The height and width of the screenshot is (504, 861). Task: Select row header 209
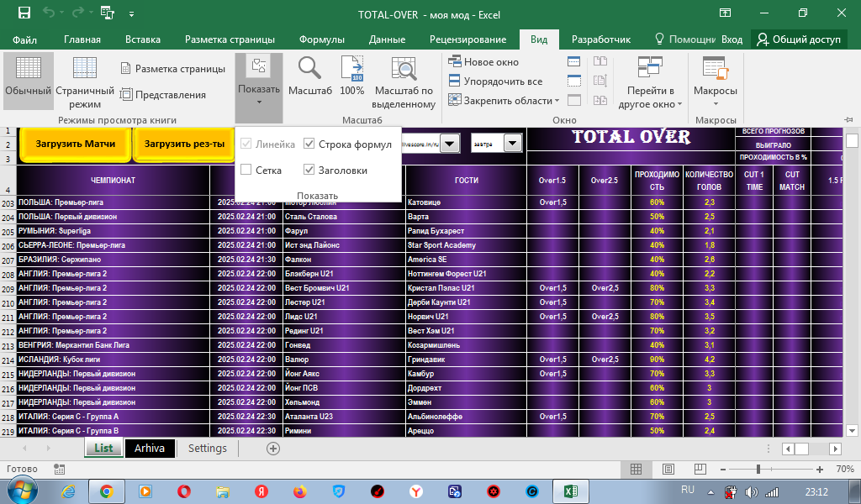(8, 288)
